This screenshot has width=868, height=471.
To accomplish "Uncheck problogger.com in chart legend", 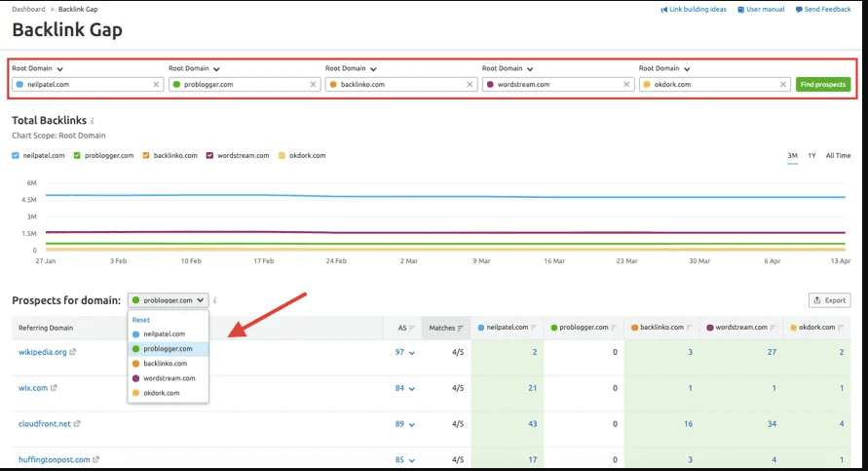I will coord(77,156).
